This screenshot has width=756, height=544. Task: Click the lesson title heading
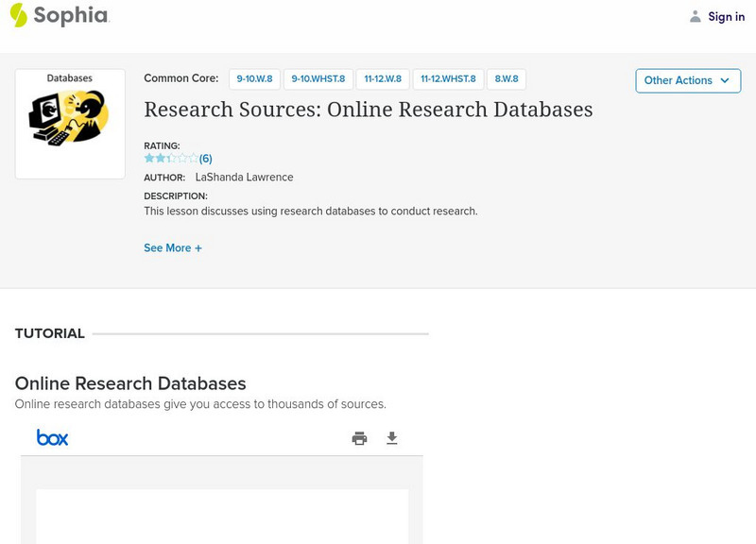coord(369,110)
